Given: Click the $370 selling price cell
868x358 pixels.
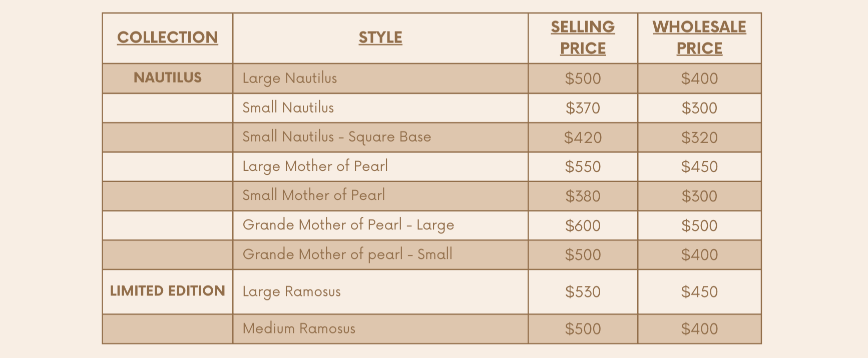Looking at the screenshot, I should pyautogui.click(x=583, y=108).
